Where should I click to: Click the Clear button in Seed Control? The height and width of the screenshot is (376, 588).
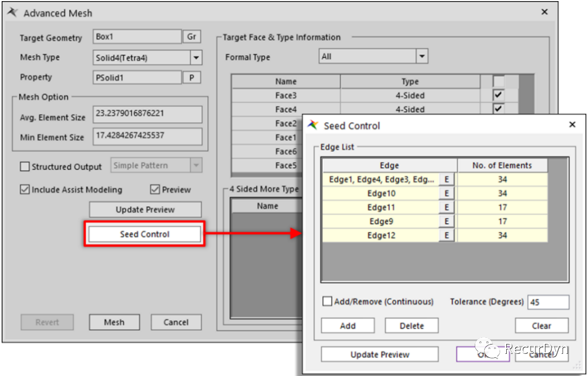click(541, 326)
